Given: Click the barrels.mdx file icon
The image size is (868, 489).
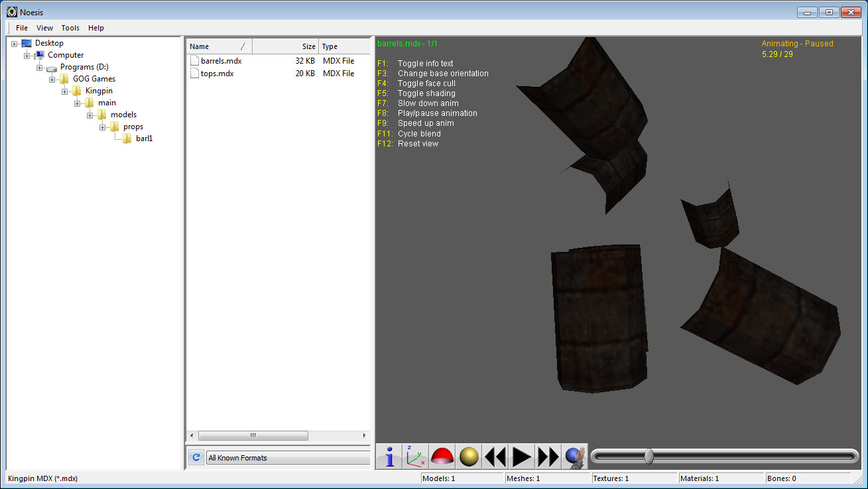Looking at the screenshot, I should 194,60.
